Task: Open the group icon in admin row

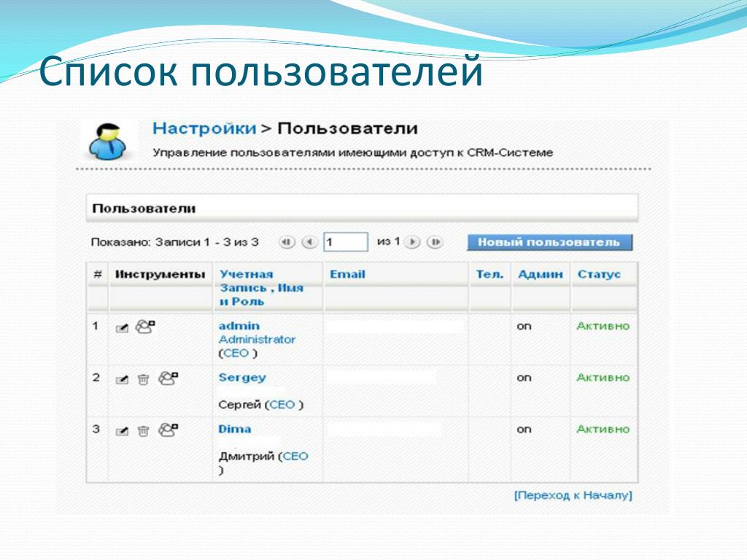Action: point(145,327)
